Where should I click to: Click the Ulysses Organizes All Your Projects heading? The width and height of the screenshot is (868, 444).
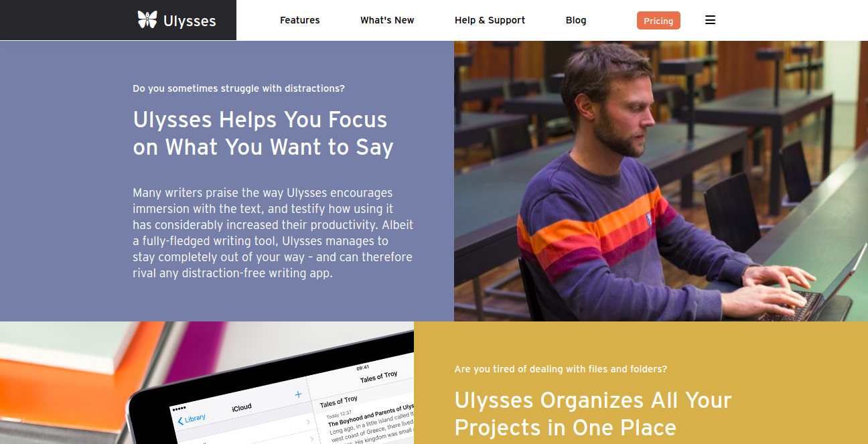pos(593,413)
